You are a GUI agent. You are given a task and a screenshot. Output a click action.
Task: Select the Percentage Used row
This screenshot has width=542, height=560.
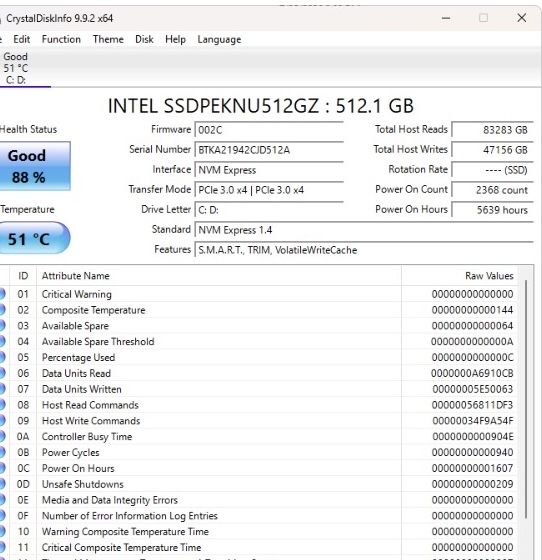click(259, 357)
